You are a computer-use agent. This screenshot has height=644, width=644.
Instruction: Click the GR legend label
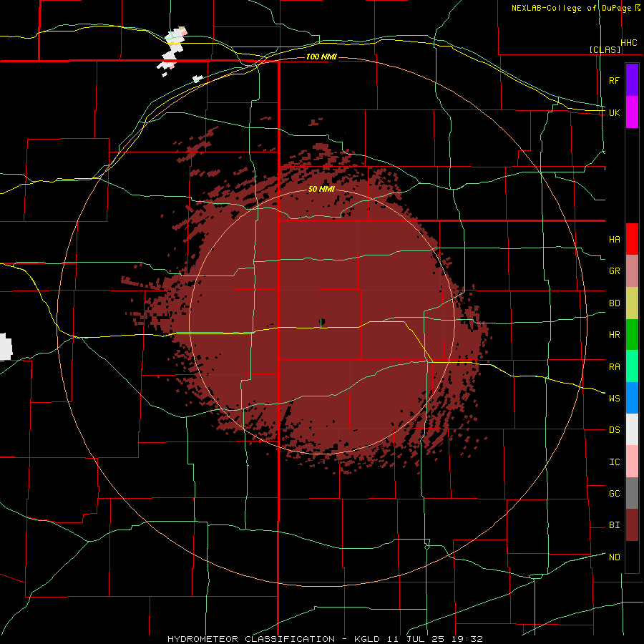pos(614,271)
